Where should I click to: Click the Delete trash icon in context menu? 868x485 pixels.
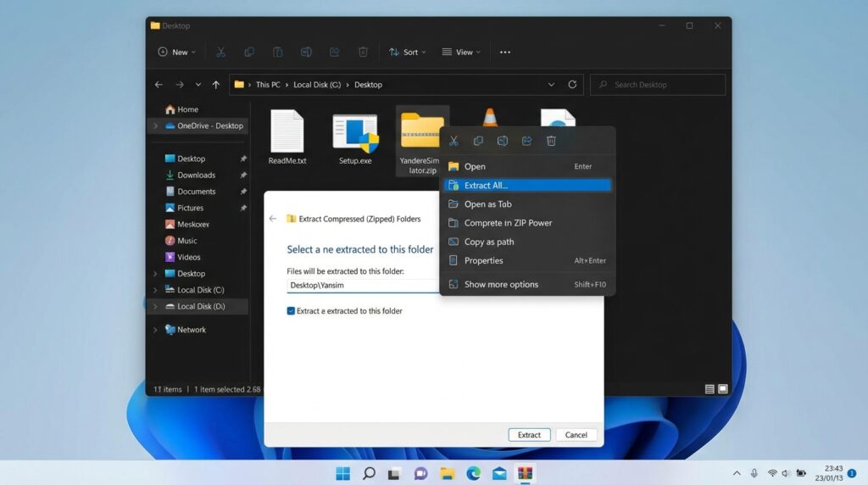tap(551, 141)
